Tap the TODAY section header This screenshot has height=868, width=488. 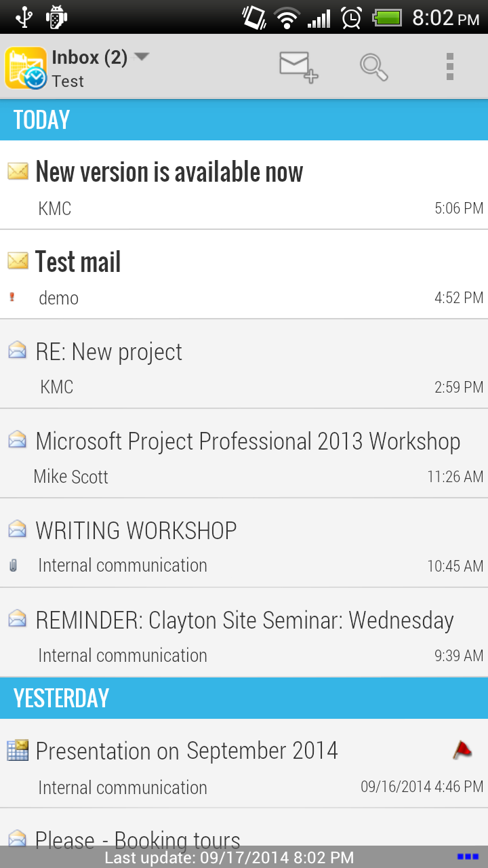244,119
